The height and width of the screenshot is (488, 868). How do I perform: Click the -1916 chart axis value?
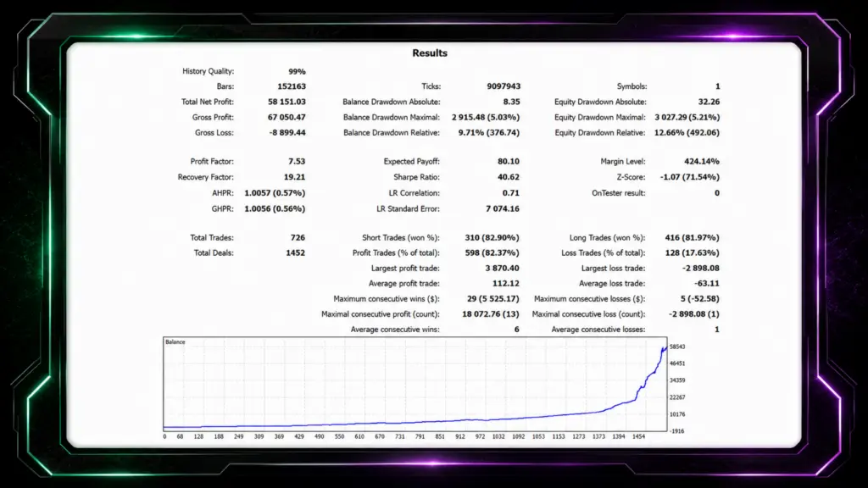677,431
